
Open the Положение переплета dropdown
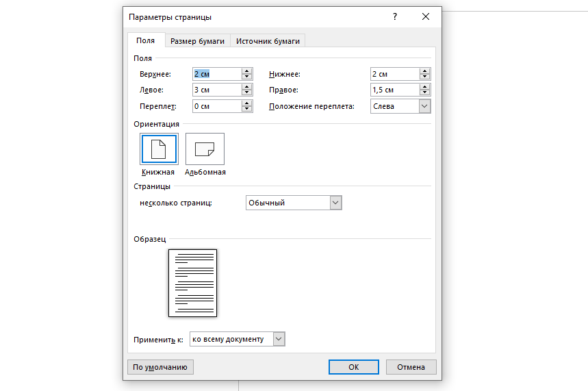[x=424, y=106]
